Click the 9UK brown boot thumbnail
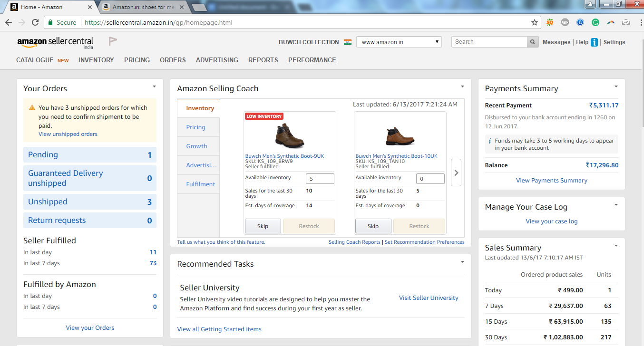 290,135
